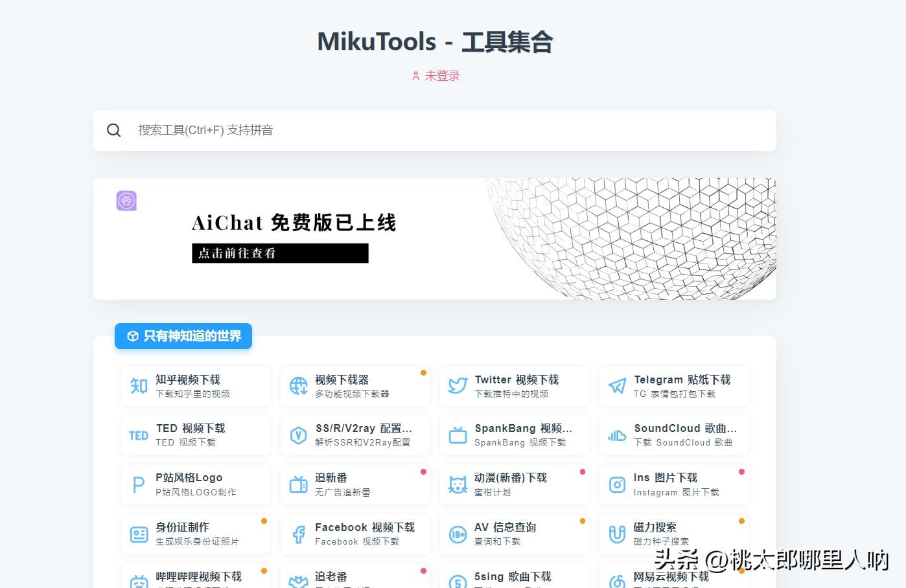This screenshot has height=588, width=906.
Task: Click the MikuTools - 工具集合 page title
Action: coord(435,42)
